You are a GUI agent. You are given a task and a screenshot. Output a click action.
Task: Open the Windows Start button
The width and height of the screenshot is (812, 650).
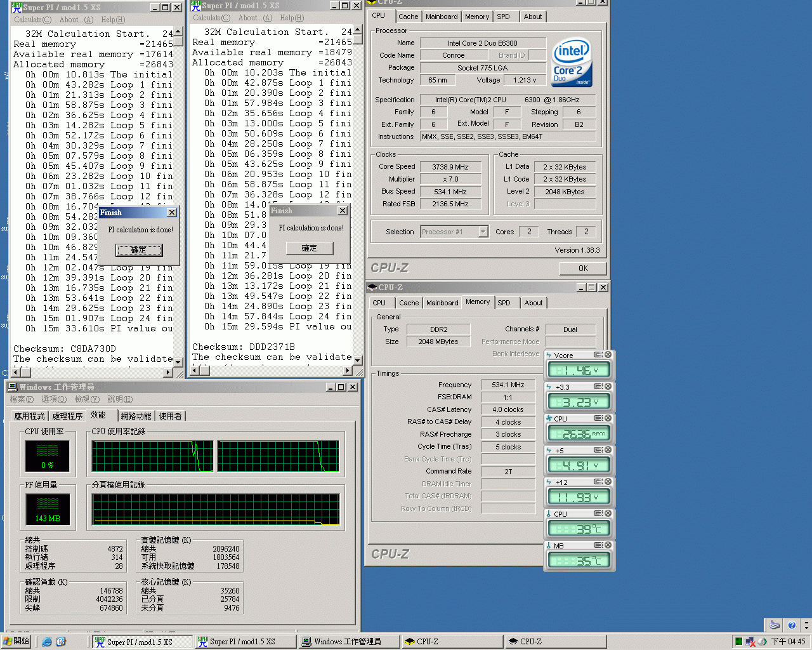(x=16, y=642)
